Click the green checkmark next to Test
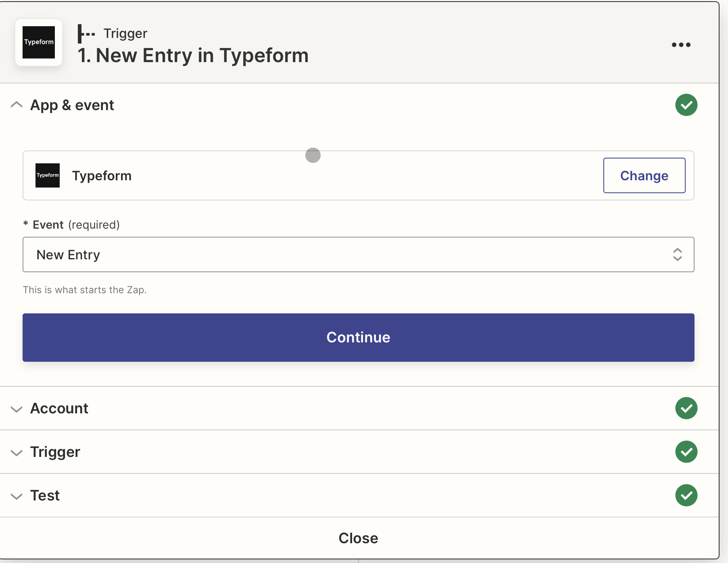This screenshot has height=563, width=728. [x=686, y=495]
